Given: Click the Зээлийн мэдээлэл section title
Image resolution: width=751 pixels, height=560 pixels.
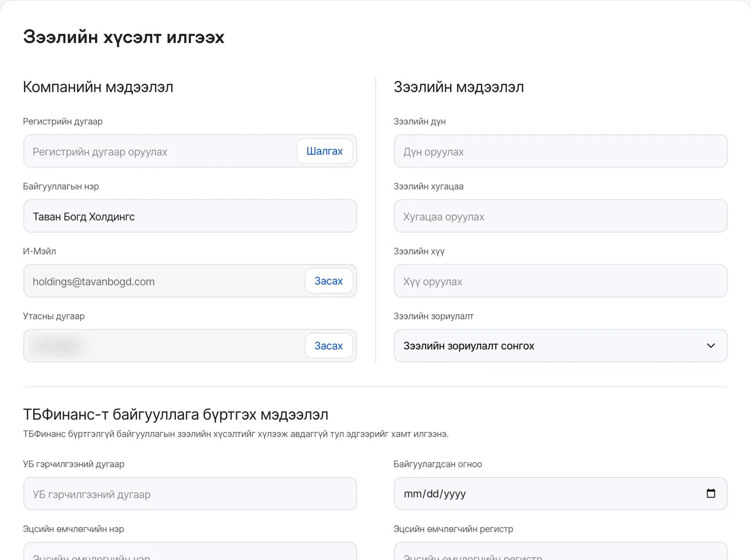Looking at the screenshot, I should point(459,87).
